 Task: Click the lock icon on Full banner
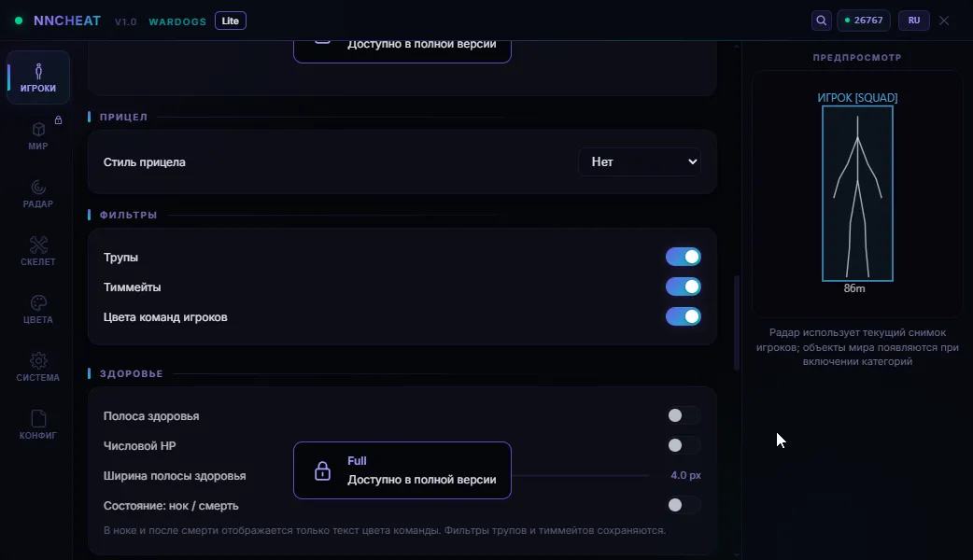(322, 470)
